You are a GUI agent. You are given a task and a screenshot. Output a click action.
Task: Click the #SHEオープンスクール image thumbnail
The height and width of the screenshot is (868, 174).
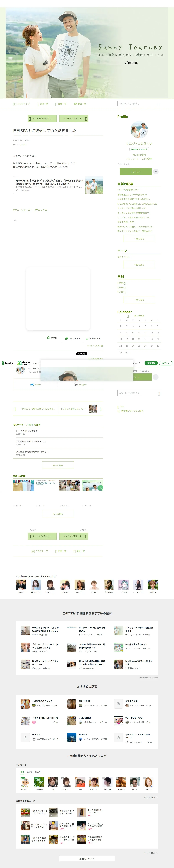(93, 486)
